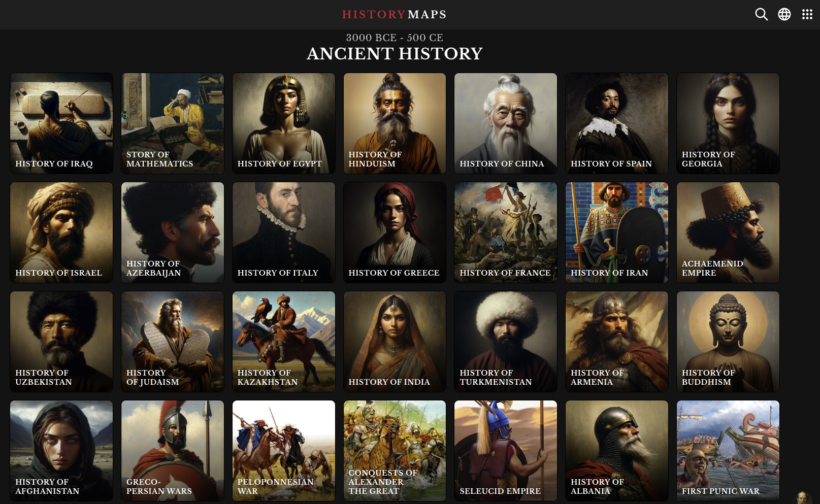This screenshot has height=504, width=820.
Task: Open Conquests of Alexander the Great card
Action: 395,451
